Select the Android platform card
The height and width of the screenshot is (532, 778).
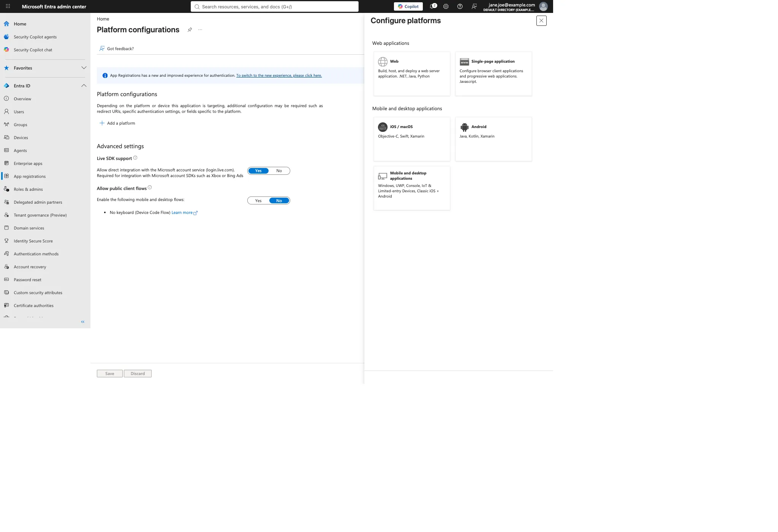point(493,139)
